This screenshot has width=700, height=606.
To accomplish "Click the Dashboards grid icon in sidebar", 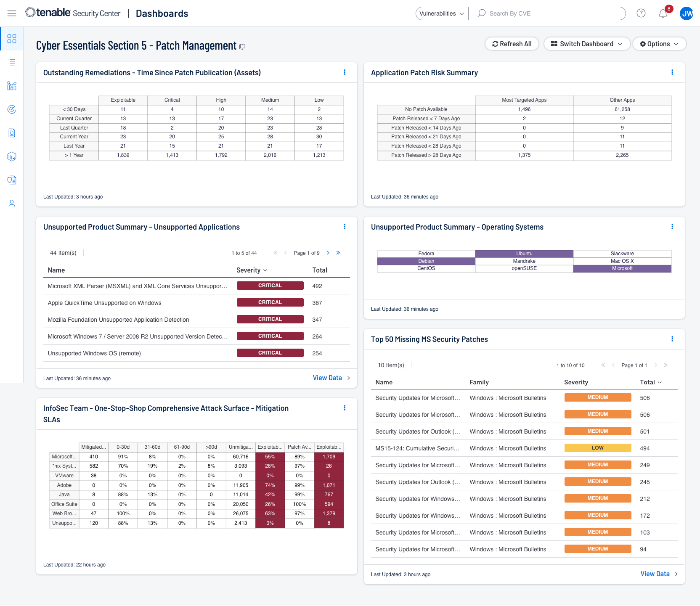I will pos(12,39).
